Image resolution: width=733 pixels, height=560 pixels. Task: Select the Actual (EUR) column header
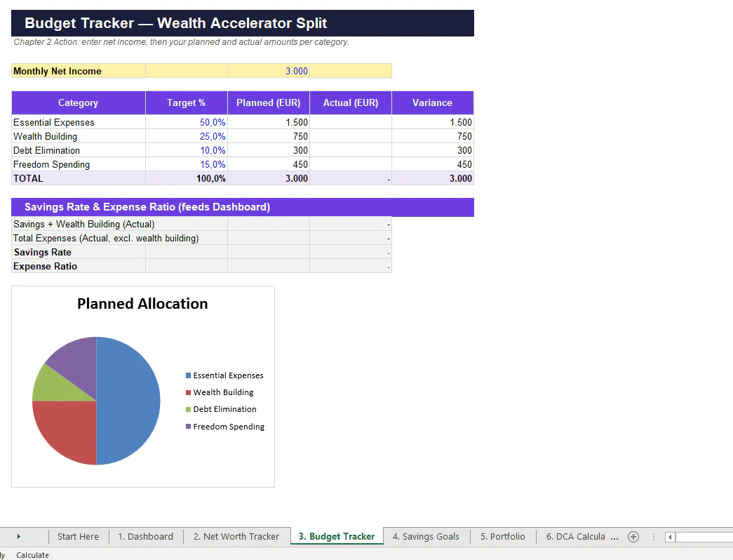[351, 103]
